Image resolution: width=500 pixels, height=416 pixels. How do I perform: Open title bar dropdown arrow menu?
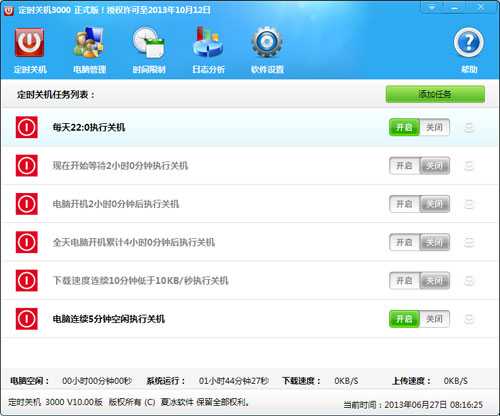coord(432,7)
